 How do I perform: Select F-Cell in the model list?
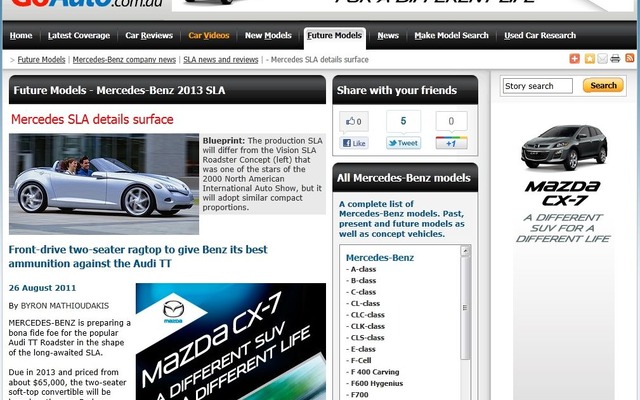point(361,361)
